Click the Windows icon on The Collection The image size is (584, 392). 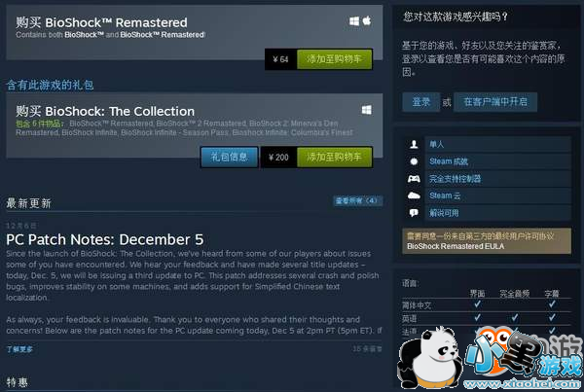(367, 110)
